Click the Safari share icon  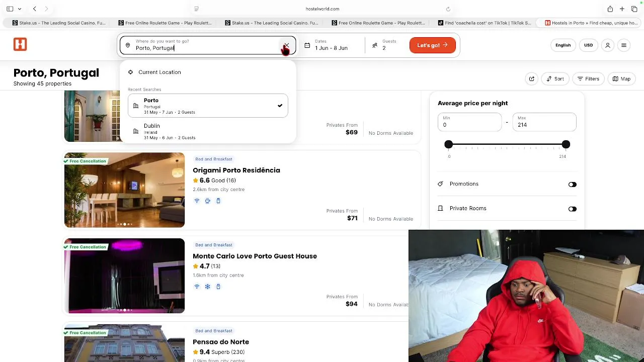point(610,9)
